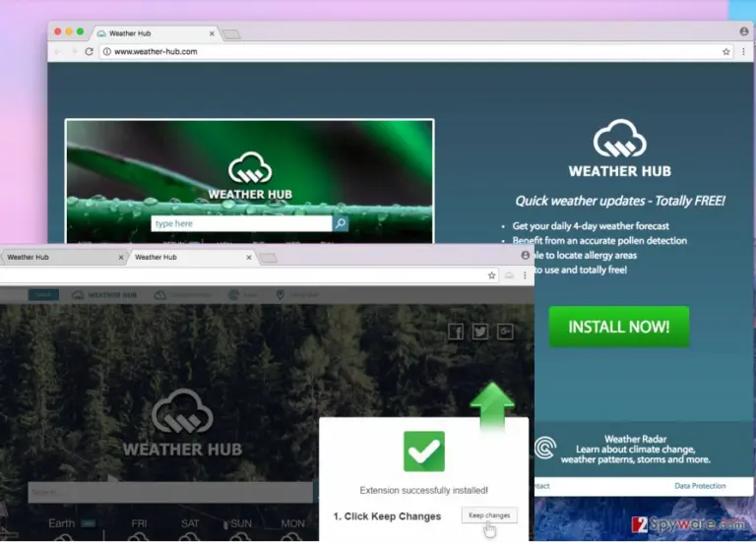
Task: Click the globe item in the page toolbar
Action: click(243, 295)
